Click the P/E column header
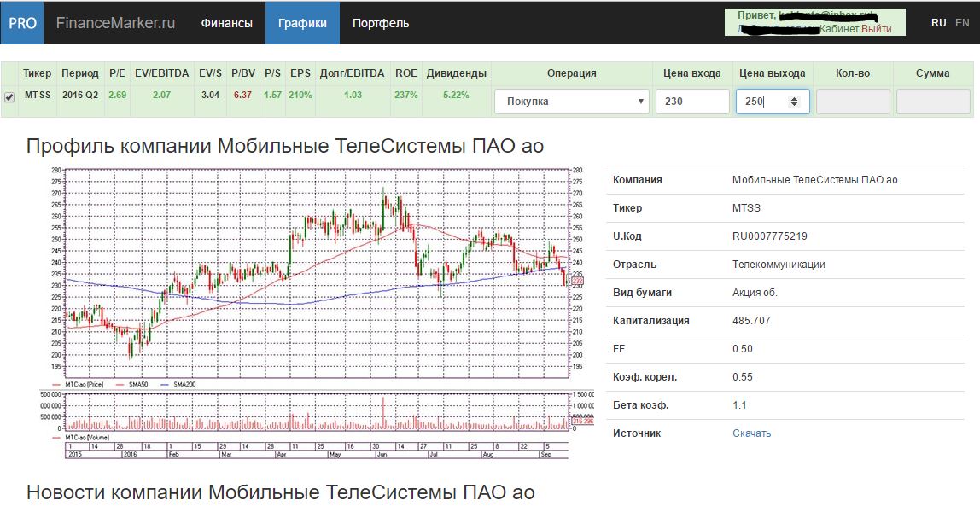The width and height of the screenshot is (980, 512). [x=117, y=73]
